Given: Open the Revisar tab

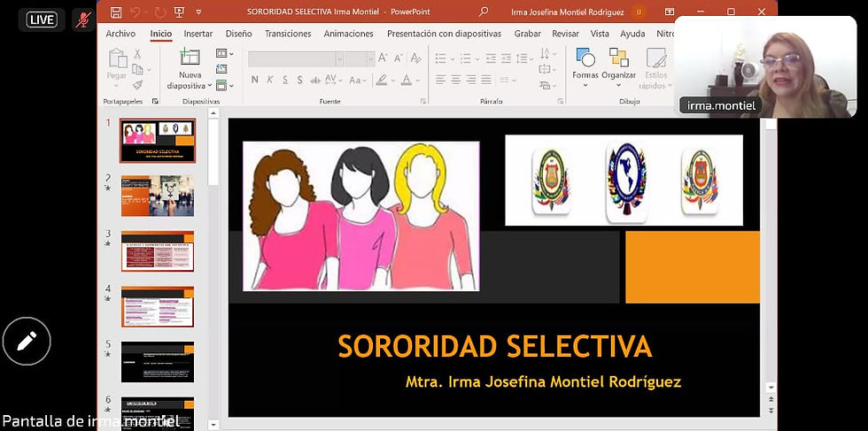Looking at the screenshot, I should coord(566,34).
